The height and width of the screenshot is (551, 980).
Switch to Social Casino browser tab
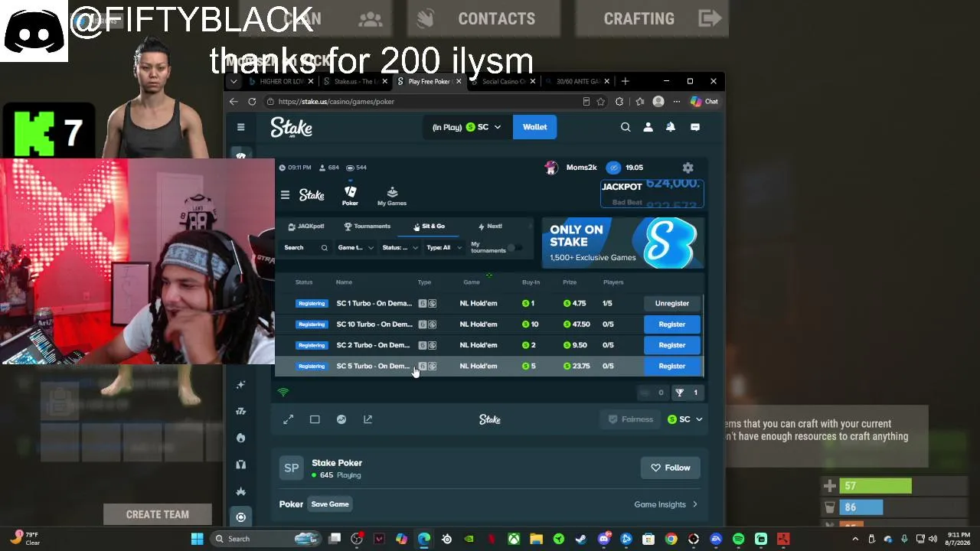pyautogui.click(x=504, y=81)
